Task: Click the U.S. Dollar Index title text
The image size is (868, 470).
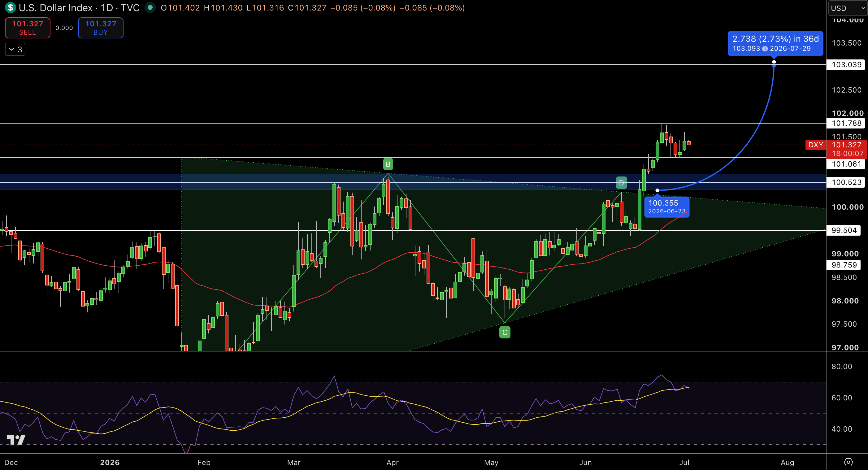Action: tap(56, 7)
